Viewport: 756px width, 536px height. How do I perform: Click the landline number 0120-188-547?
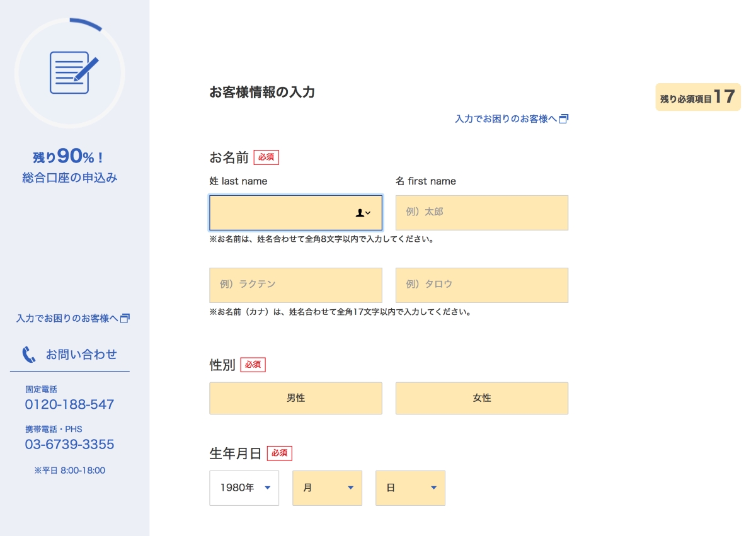pos(69,404)
